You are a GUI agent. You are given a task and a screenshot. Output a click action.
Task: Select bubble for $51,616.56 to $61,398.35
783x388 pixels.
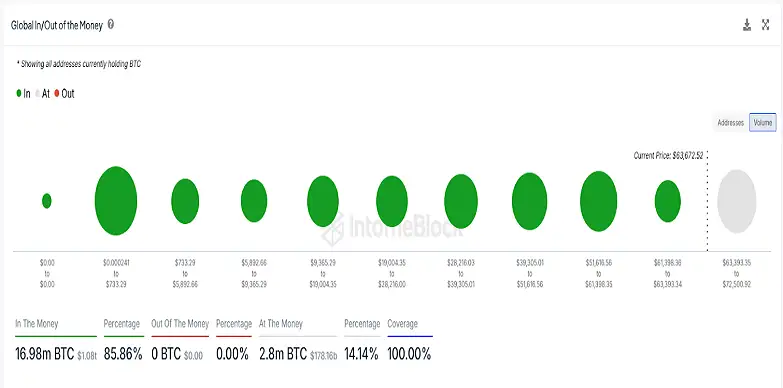598,201
